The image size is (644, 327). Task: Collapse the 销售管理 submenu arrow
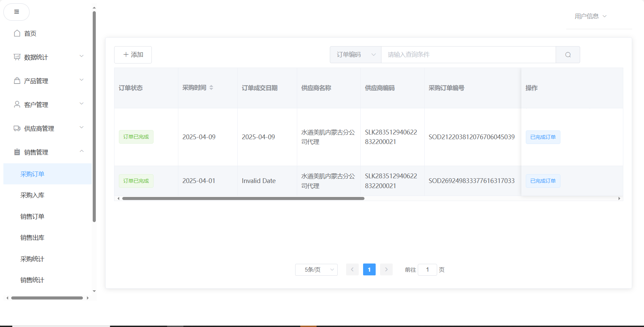(82, 151)
